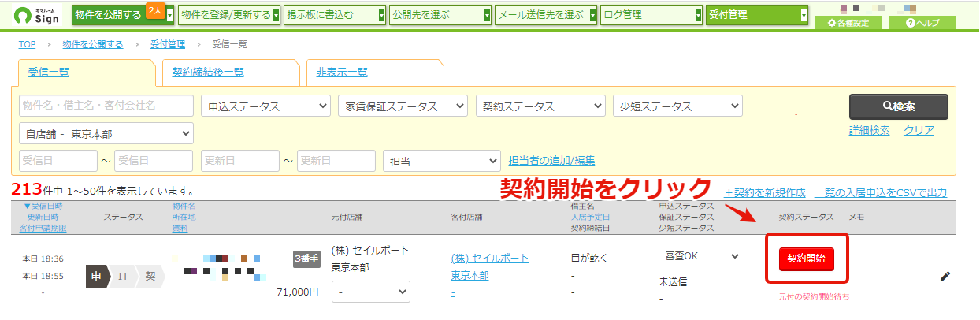Expand 契約ステータス dropdown
The height and width of the screenshot is (320, 980).
point(541,106)
